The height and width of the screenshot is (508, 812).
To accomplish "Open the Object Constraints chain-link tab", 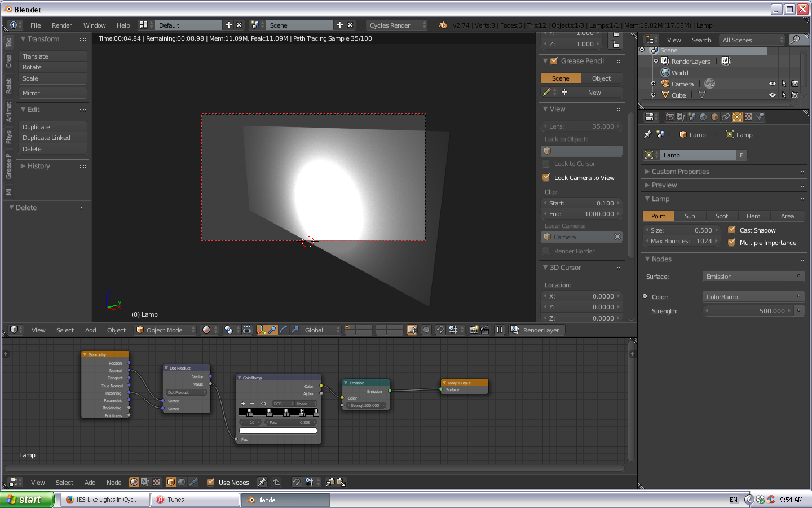I will pos(726,117).
